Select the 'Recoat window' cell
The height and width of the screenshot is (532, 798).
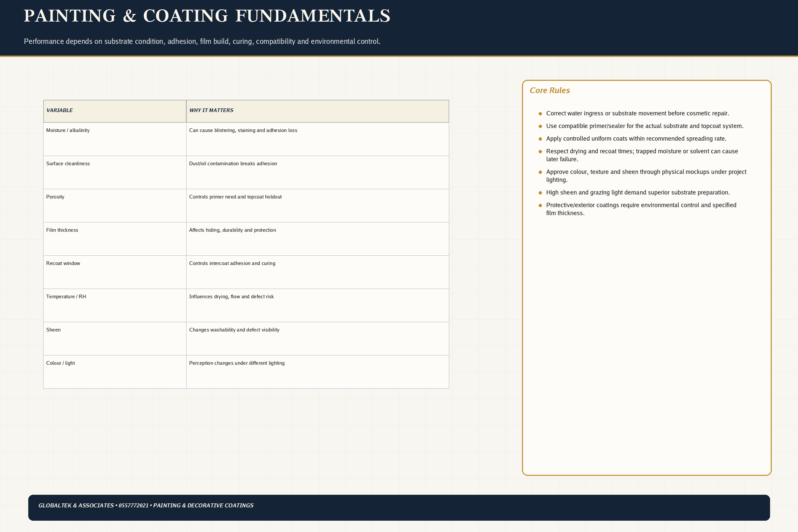115,272
